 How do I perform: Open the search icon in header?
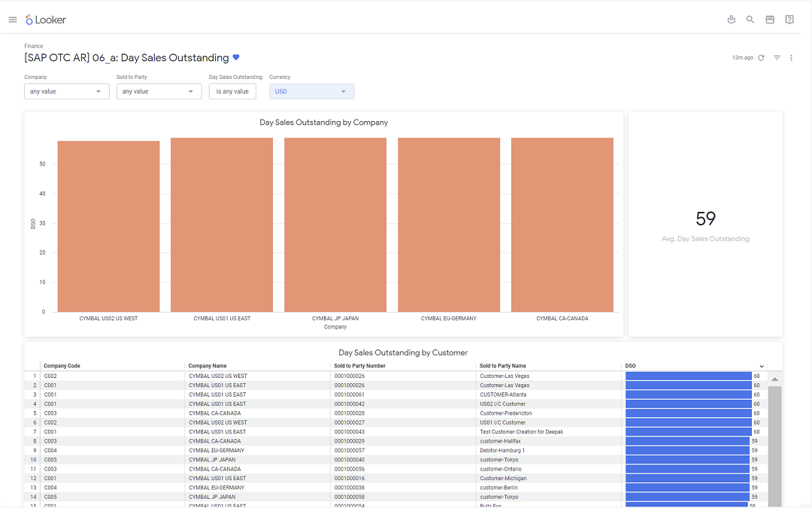750,20
